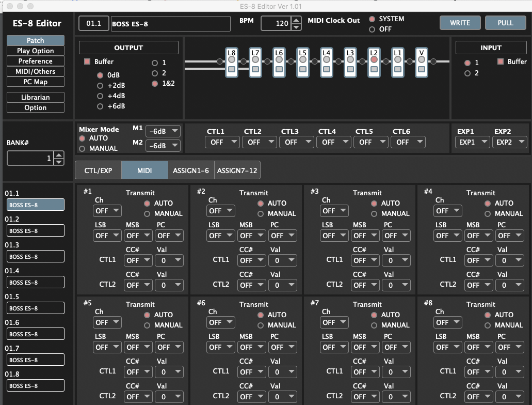Screen dimensions: 532x405
Task: Select patch 01.6 BOSS ES-8
Action: pyautogui.click(x=35, y=334)
